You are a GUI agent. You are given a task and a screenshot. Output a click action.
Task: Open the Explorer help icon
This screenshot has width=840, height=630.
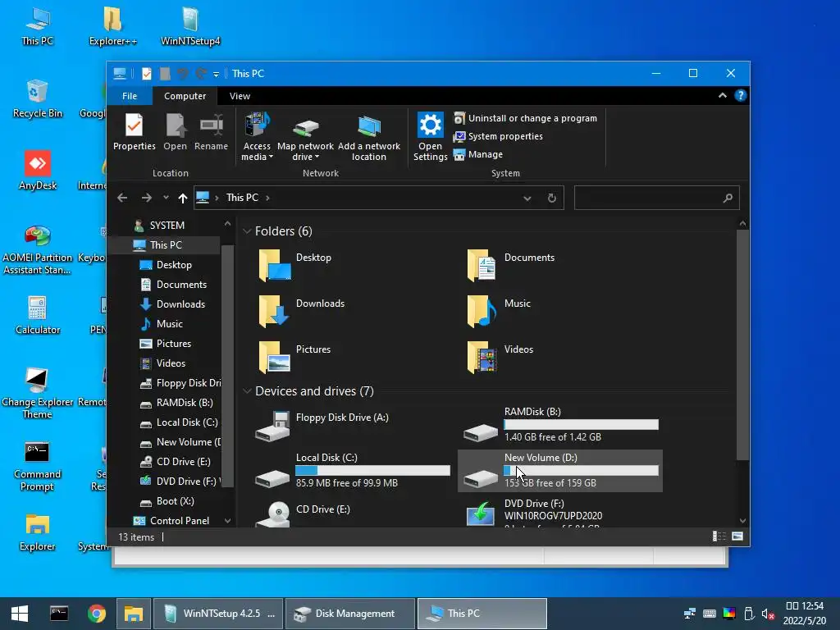click(x=741, y=95)
